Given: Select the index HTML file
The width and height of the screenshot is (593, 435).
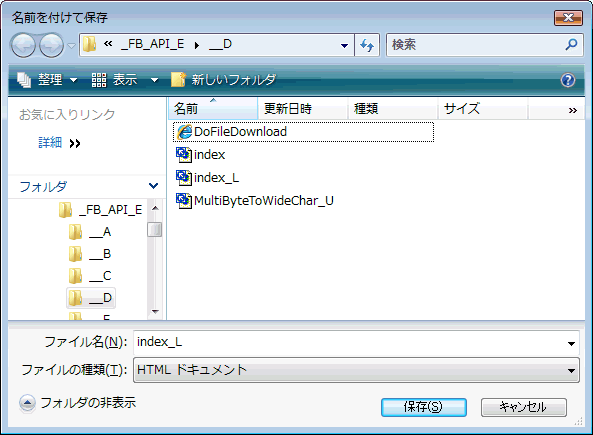Looking at the screenshot, I should (x=200, y=155).
